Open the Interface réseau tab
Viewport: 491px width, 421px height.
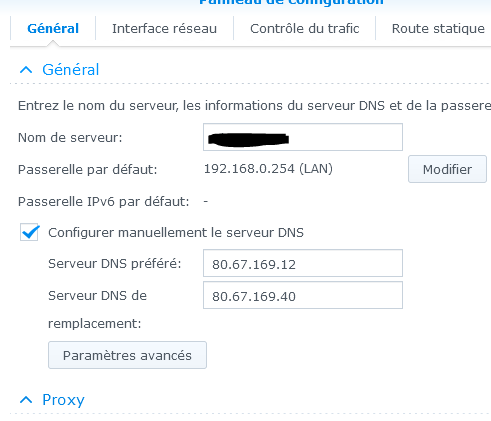click(x=164, y=29)
